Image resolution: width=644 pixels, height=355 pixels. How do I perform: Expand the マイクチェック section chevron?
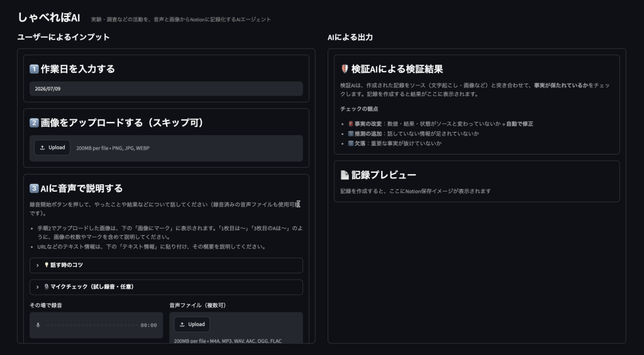tap(37, 287)
